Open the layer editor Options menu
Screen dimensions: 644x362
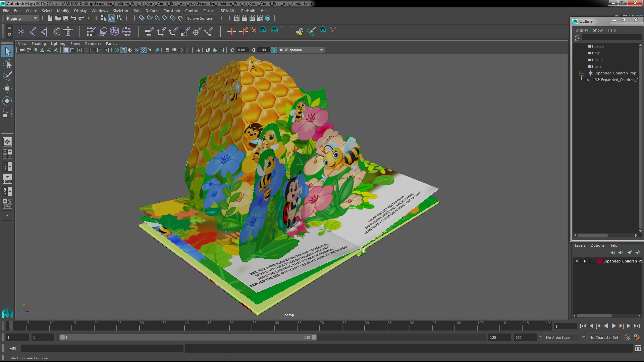(597, 245)
